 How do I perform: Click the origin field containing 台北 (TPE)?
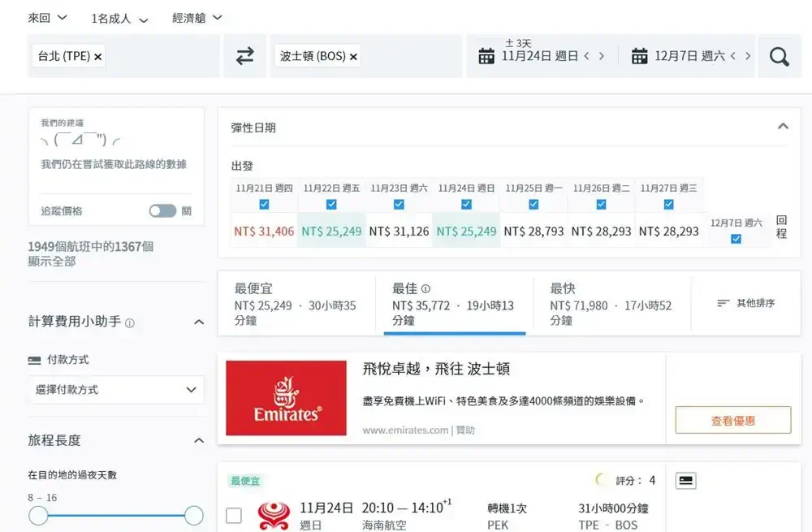click(x=123, y=56)
